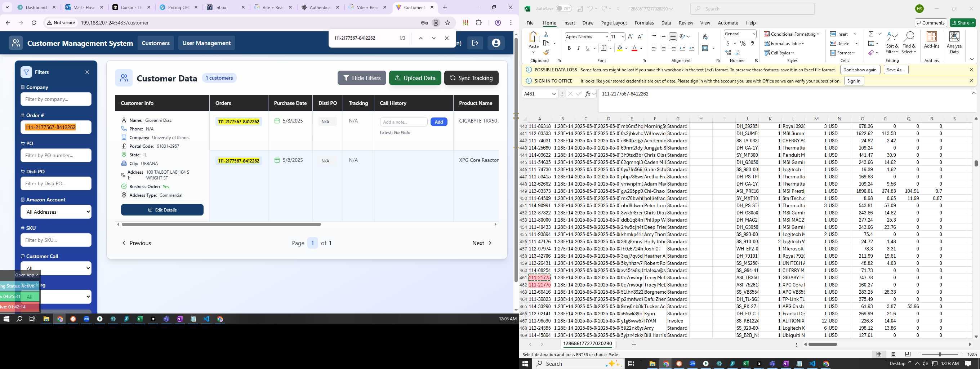The height and width of the screenshot is (369, 980).
Task: Reload the Chrome page
Action: pos(34,23)
